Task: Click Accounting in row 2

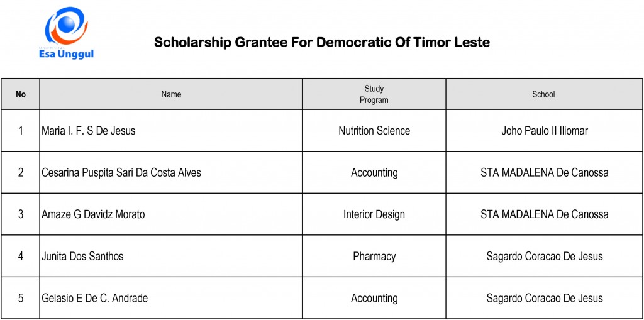Action: [x=374, y=172]
